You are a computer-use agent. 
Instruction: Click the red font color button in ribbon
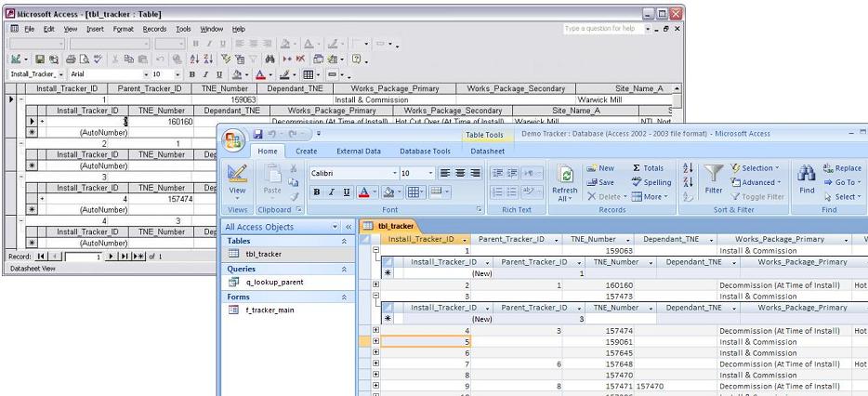364,192
